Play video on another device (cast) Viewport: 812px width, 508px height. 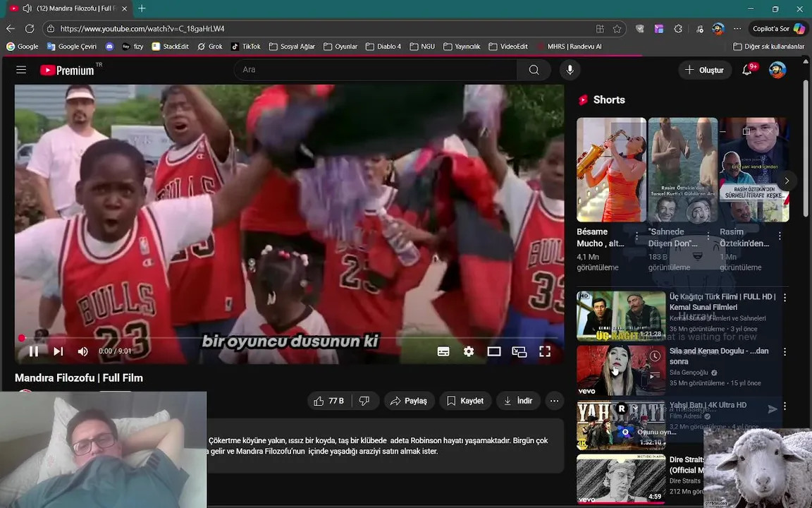coord(519,351)
